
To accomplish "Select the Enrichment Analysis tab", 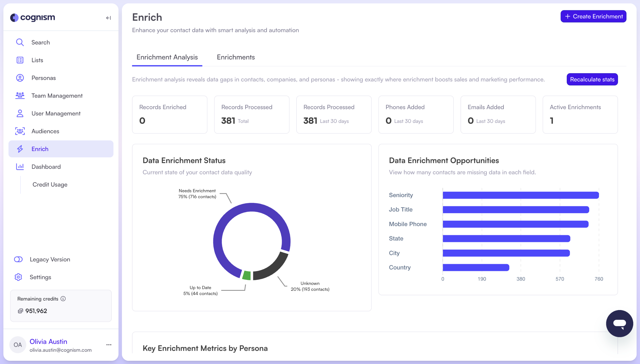I will 167,57.
